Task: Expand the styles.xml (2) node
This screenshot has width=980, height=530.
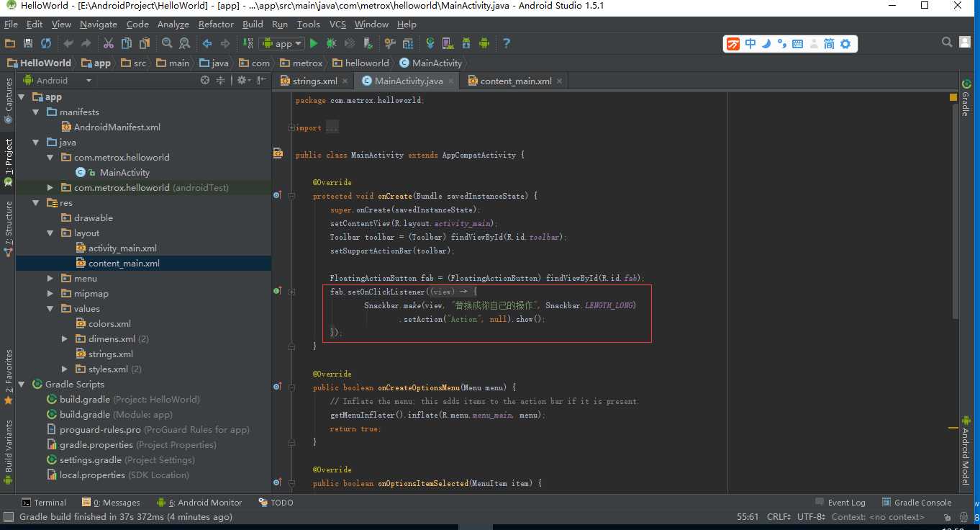Action: [x=64, y=369]
